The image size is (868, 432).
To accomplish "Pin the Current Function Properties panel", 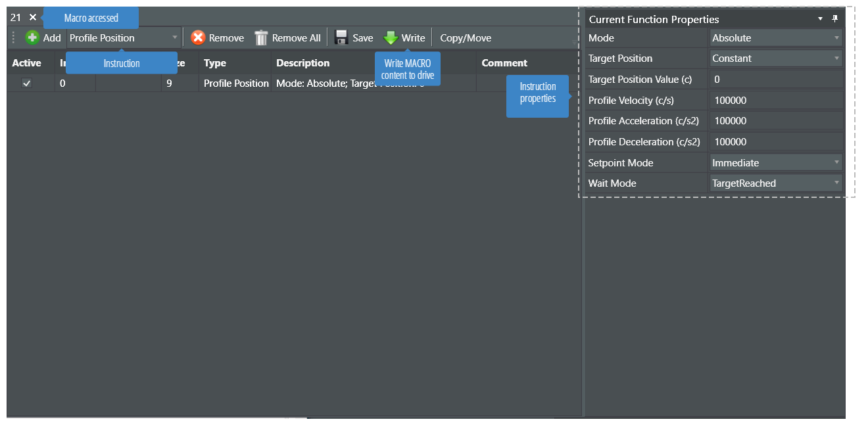I will (x=835, y=19).
